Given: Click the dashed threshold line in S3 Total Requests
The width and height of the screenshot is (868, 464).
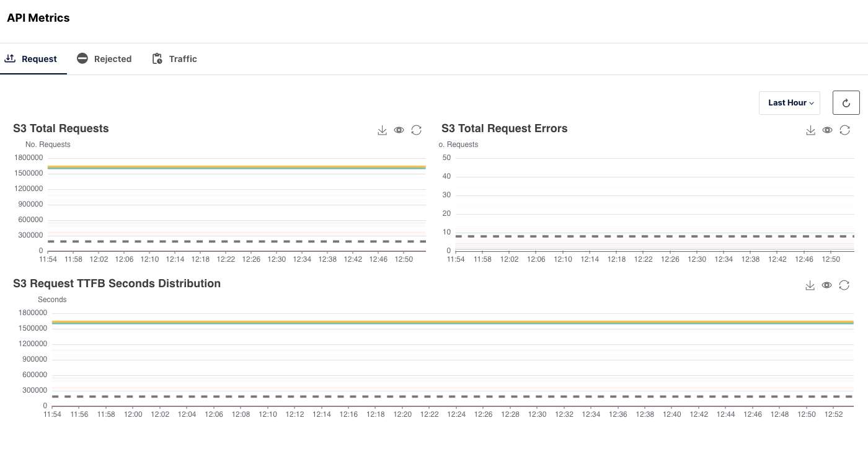Looking at the screenshot, I should click(x=237, y=241).
